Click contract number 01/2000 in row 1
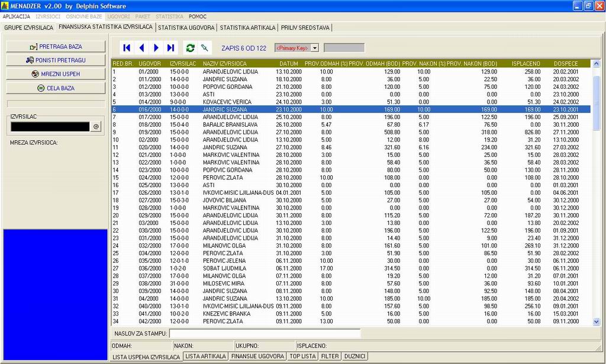Image resolution: width=606 pixels, height=364 pixels. (x=149, y=72)
